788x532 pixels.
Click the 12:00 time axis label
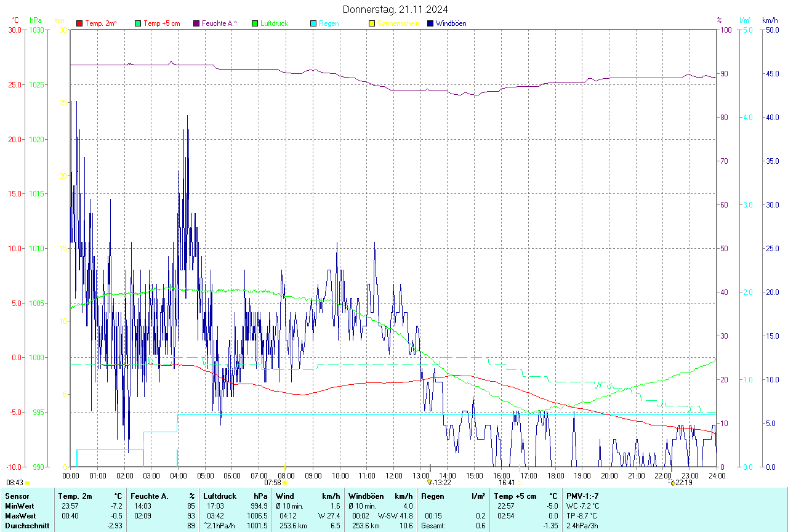[x=394, y=475]
